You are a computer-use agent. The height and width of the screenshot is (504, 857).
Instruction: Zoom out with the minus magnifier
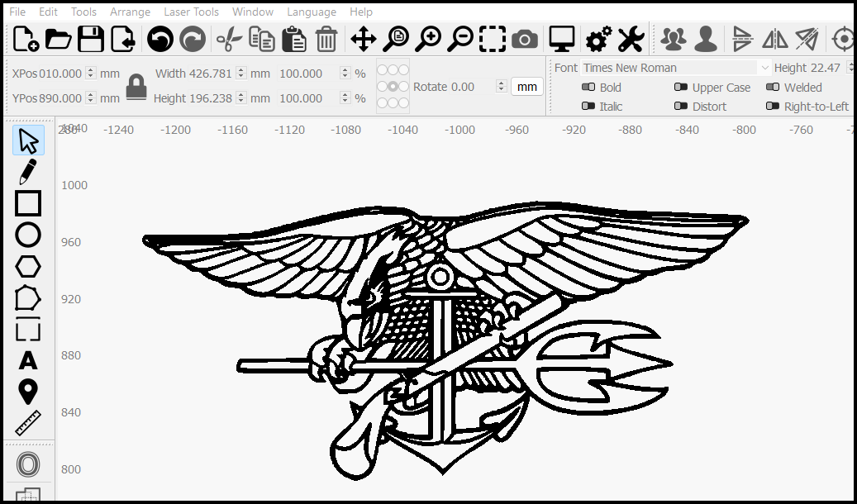tap(460, 40)
